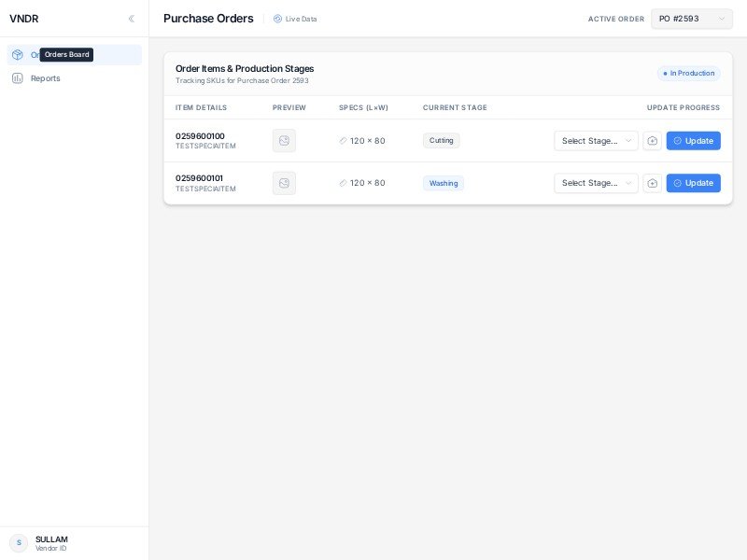This screenshot has height=560, width=747.
Task: Expand Select Stage dropdown for item 0259600101
Action: click(x=596, y=183)
